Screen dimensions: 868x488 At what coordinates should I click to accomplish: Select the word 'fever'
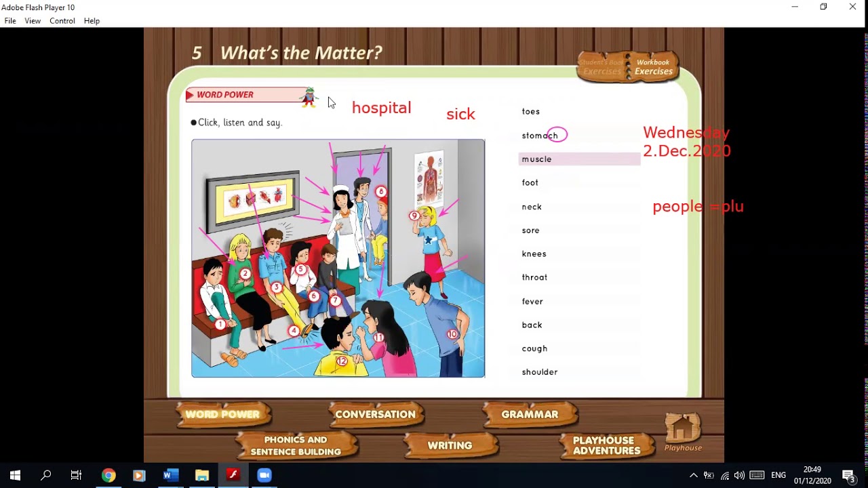click(532, 302)
